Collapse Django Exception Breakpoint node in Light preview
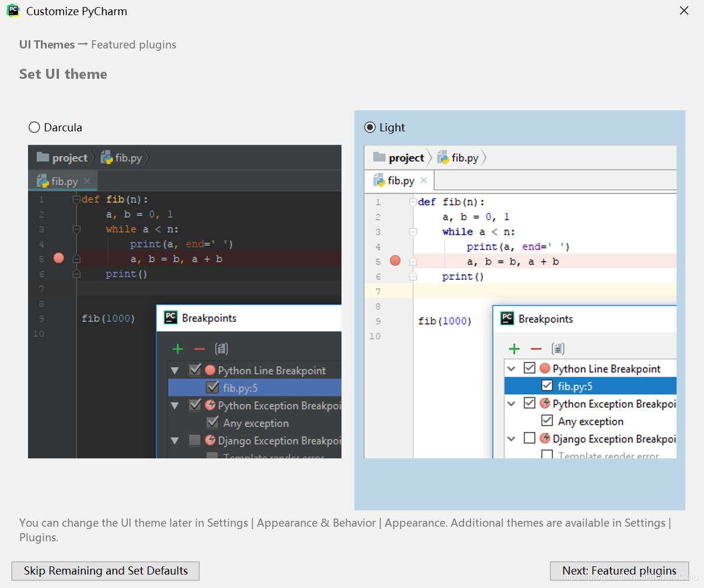 (x=511, y=439)
